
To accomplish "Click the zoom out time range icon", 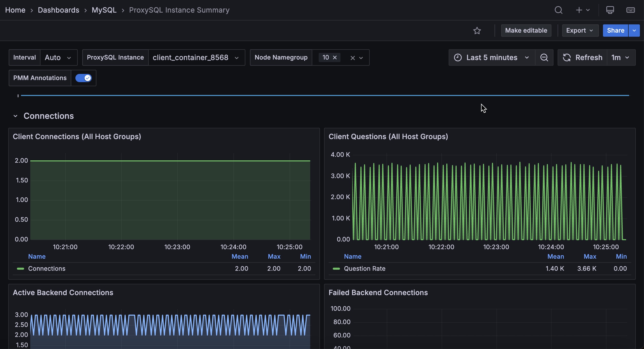I will [x=544, y=57].
